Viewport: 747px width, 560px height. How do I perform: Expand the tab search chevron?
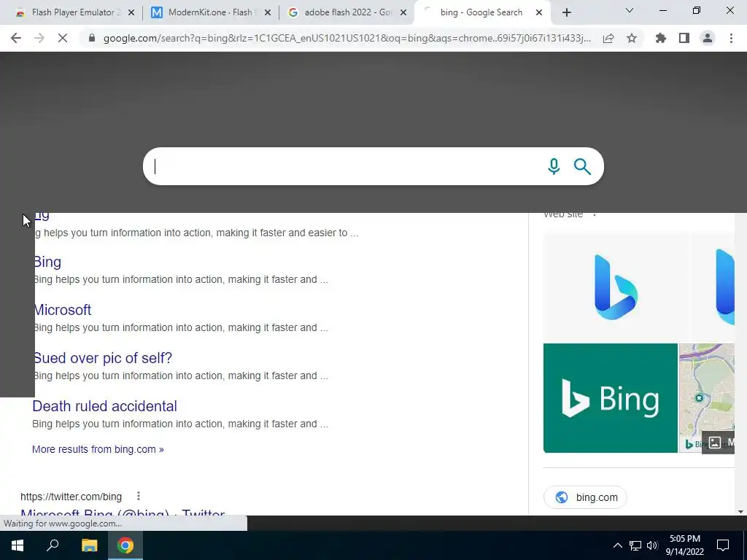point(630,10)
